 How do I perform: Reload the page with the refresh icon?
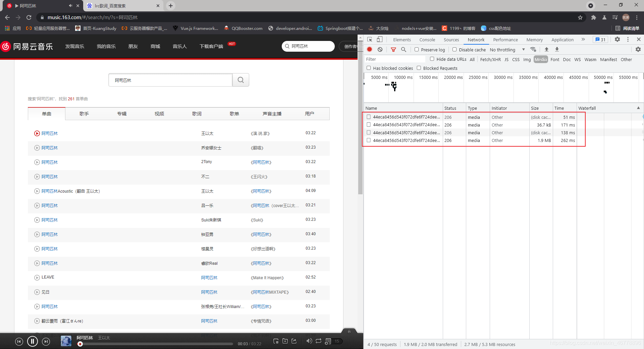[x=29, y=17]
